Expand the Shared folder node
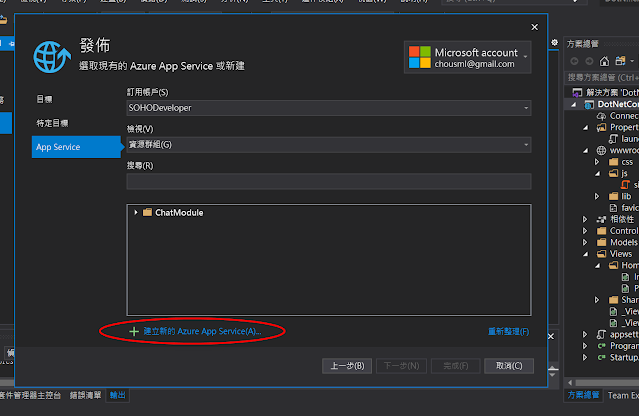 pos(597,300)
